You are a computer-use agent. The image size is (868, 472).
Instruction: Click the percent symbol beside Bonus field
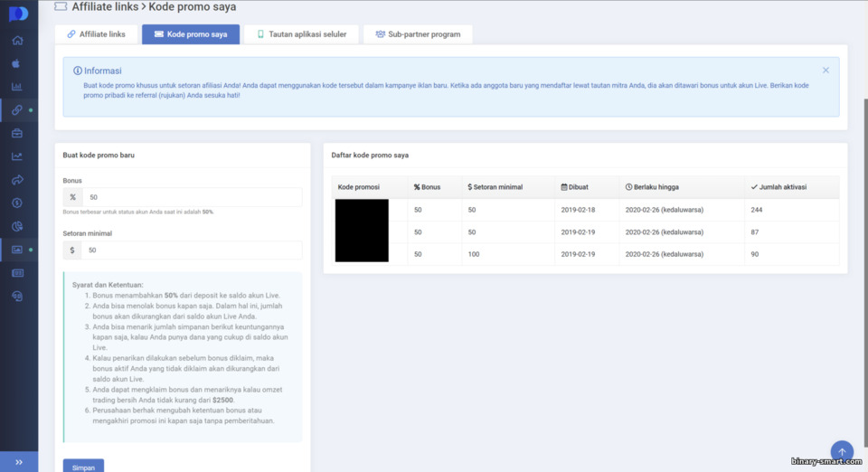click(72, 197)
